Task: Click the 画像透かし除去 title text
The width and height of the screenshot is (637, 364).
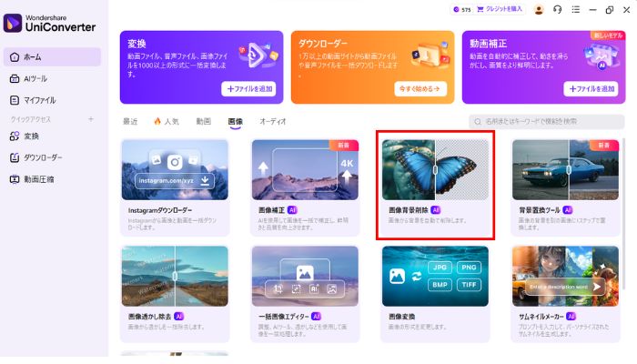Action: click(149, 317)
